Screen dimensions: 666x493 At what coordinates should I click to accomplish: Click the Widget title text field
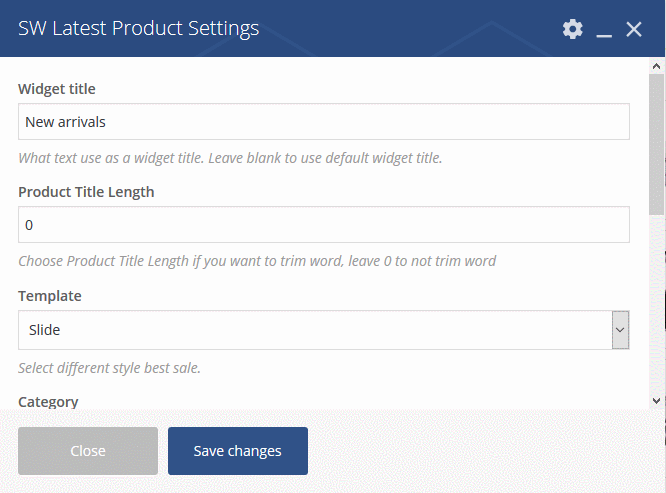[x=324, y=122]
